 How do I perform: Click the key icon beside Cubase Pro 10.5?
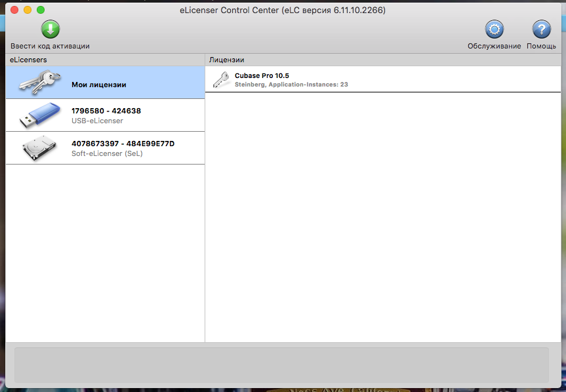pos(221,79)
